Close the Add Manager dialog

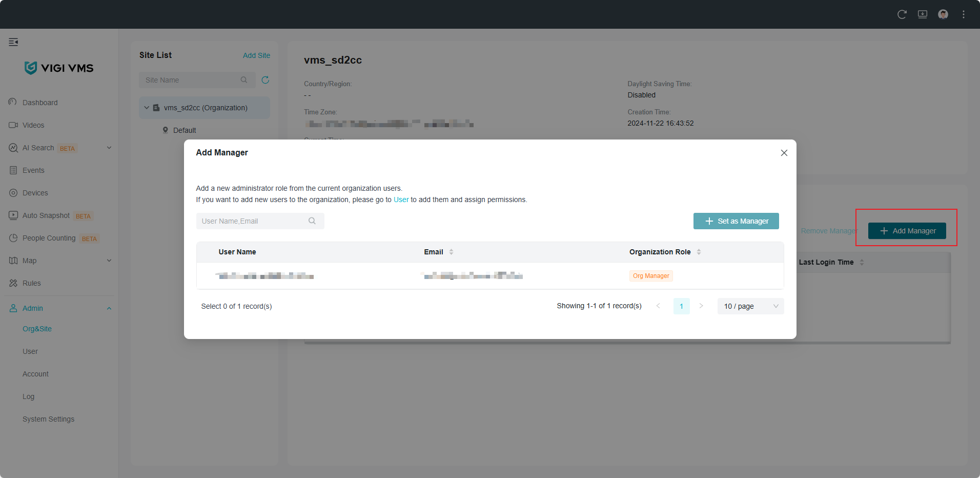point(784,153)
